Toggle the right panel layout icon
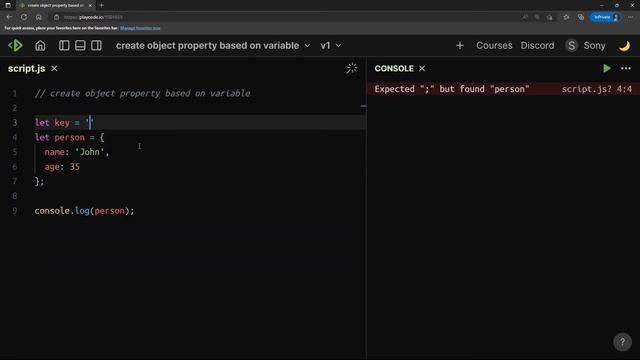The height and width of the screenshot is (360, 640). point(96,45)
